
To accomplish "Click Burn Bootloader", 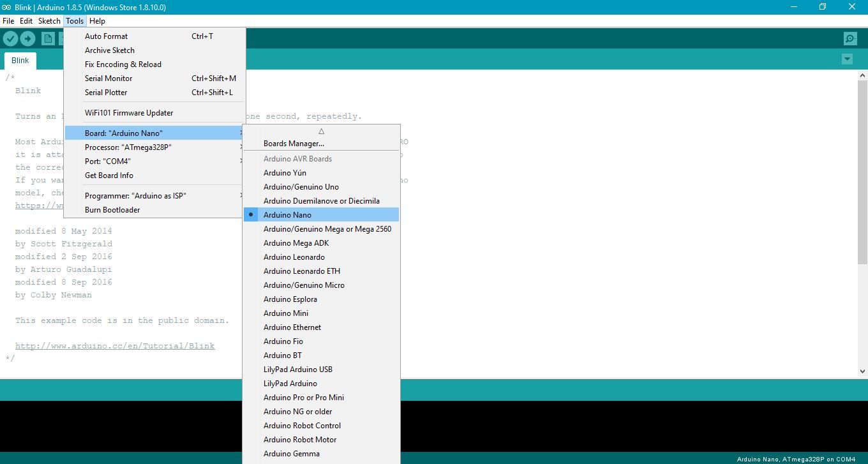I will coord(112,209).
